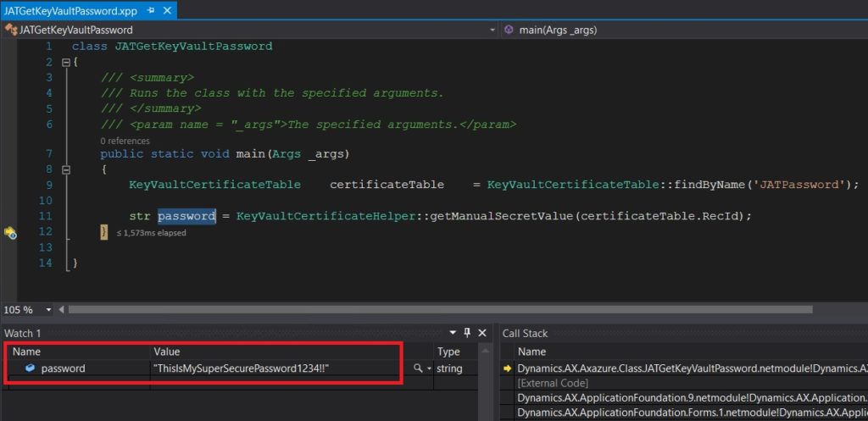
Task: Select the password watch variable row
Action: (x=242, y=368)
